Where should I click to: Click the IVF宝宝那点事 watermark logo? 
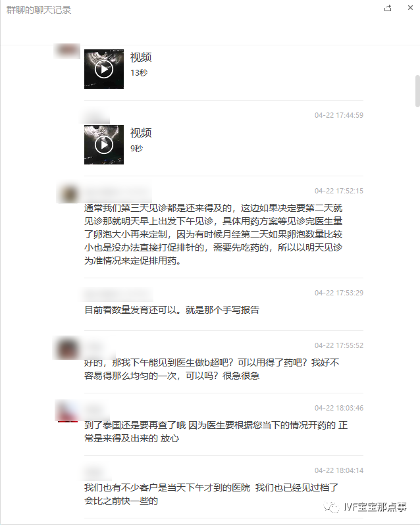(x=365, y=507)
